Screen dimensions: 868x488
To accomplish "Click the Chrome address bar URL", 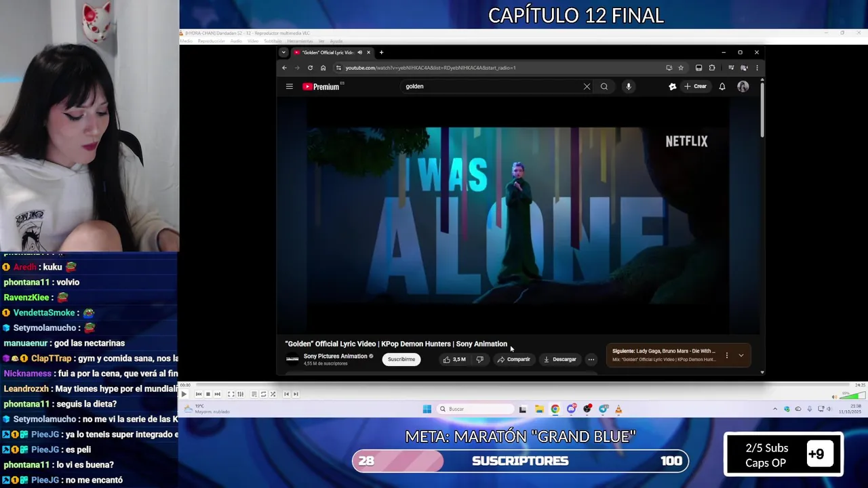I will point(431,68).
